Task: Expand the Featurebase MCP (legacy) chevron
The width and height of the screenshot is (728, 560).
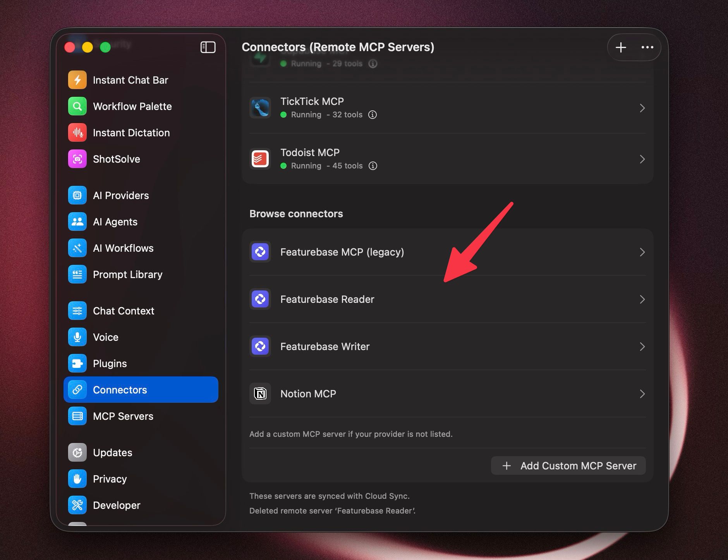Action: 642,252
